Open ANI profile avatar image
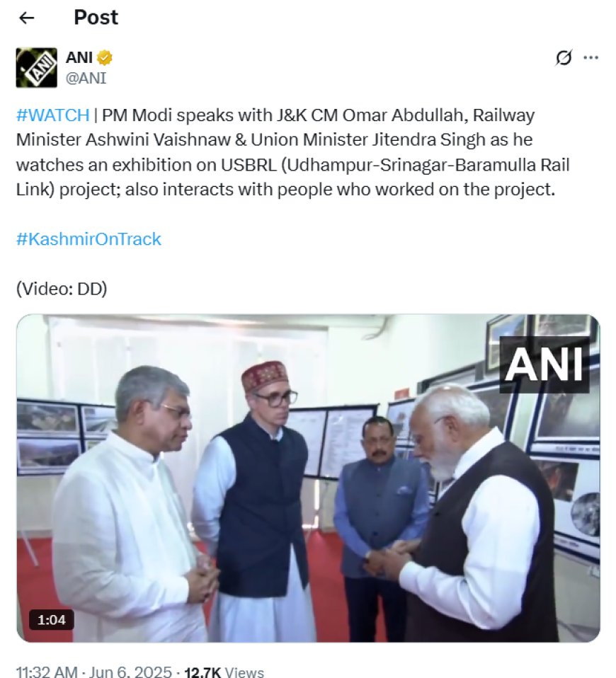Viewport: 616px width, 678px height. 36,67
